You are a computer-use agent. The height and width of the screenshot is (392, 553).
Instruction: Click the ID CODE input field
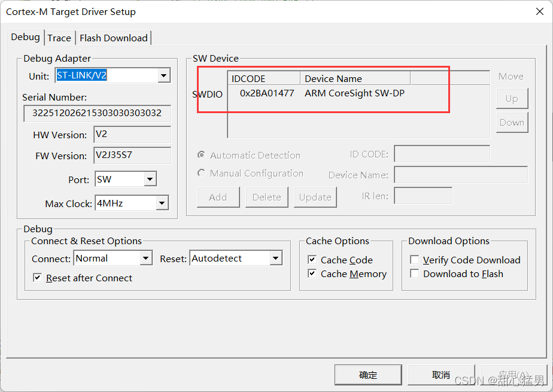[442, 154]
